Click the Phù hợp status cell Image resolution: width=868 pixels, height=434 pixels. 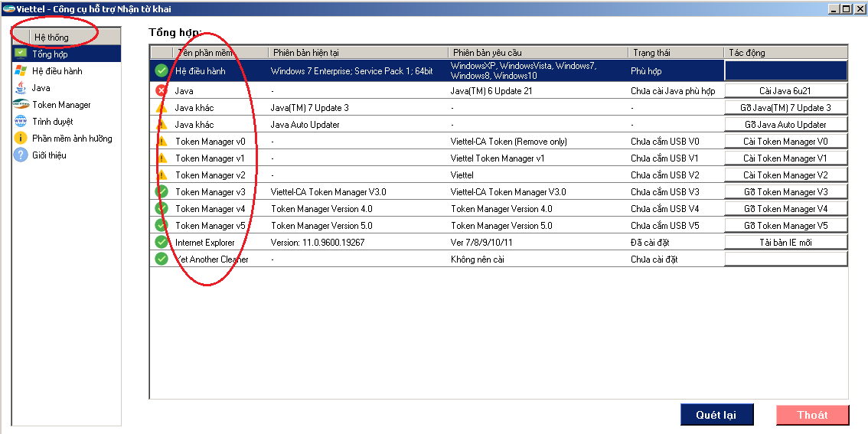[646, 71]
